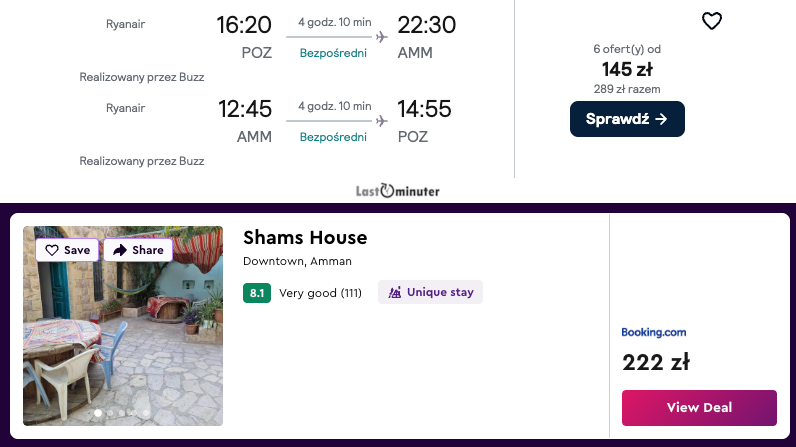Open the Shams House courtyard photo

123,340
